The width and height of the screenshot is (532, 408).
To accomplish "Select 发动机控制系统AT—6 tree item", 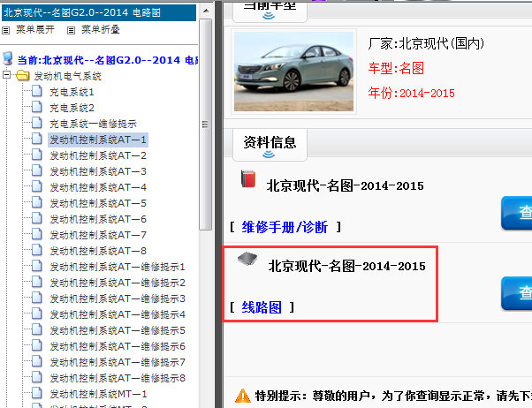I will [98, 219].
